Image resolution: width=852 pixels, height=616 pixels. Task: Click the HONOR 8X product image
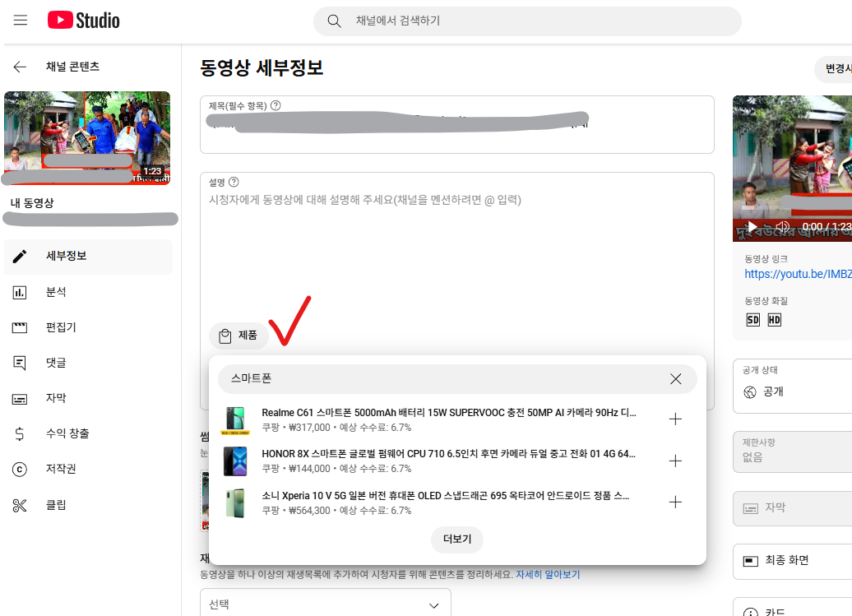point(235,461)
